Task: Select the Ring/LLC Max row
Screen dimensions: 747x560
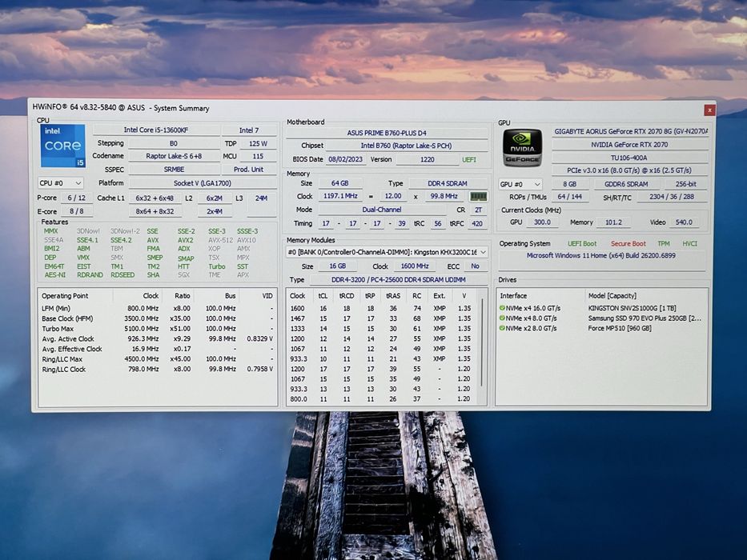Action: [157, 359]
